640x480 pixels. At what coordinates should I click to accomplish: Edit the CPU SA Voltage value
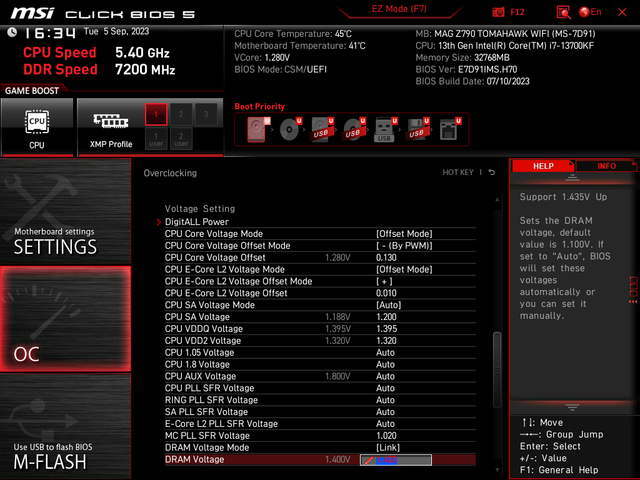point(386,317)
